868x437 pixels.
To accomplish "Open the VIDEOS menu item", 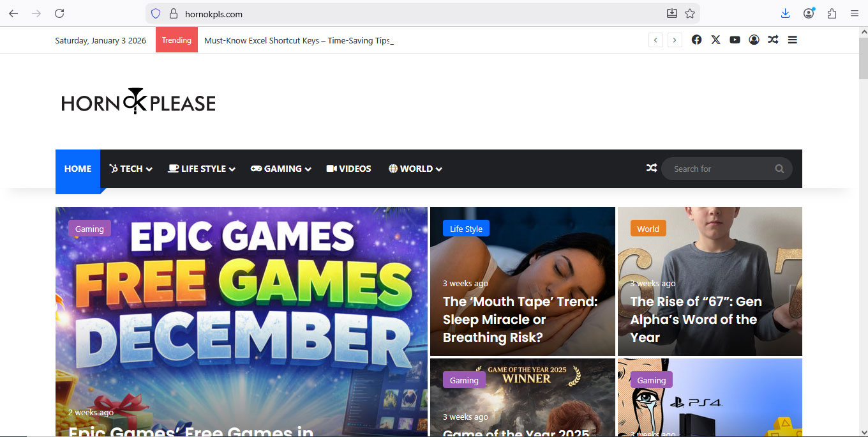I will click(x=348, y=169).
